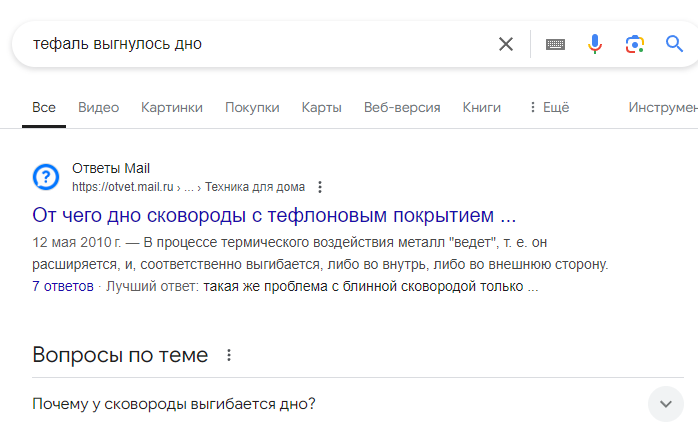Clear the search query with the X icon
Screen dimensions: 698x426
click(506, 44)
